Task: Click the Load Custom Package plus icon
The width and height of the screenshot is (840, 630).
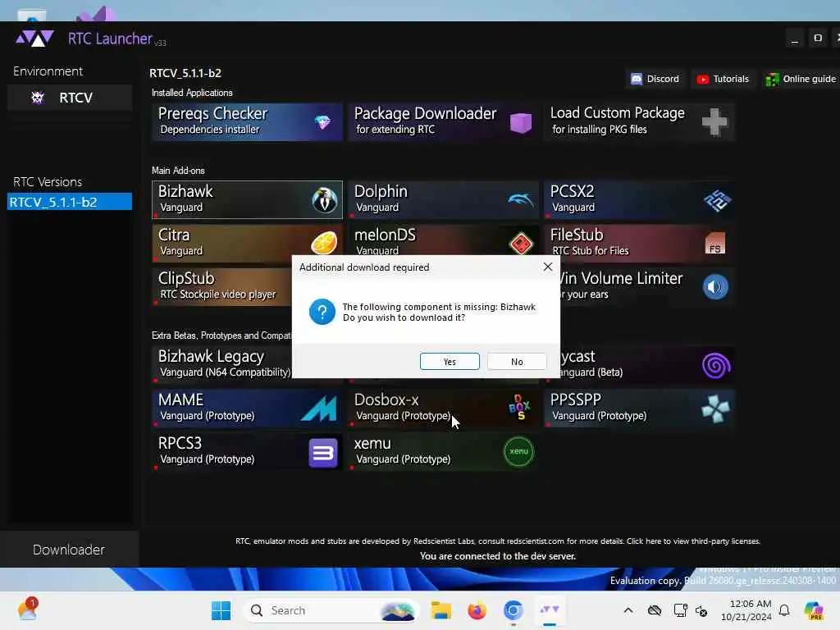Action: tap(714, 122)
